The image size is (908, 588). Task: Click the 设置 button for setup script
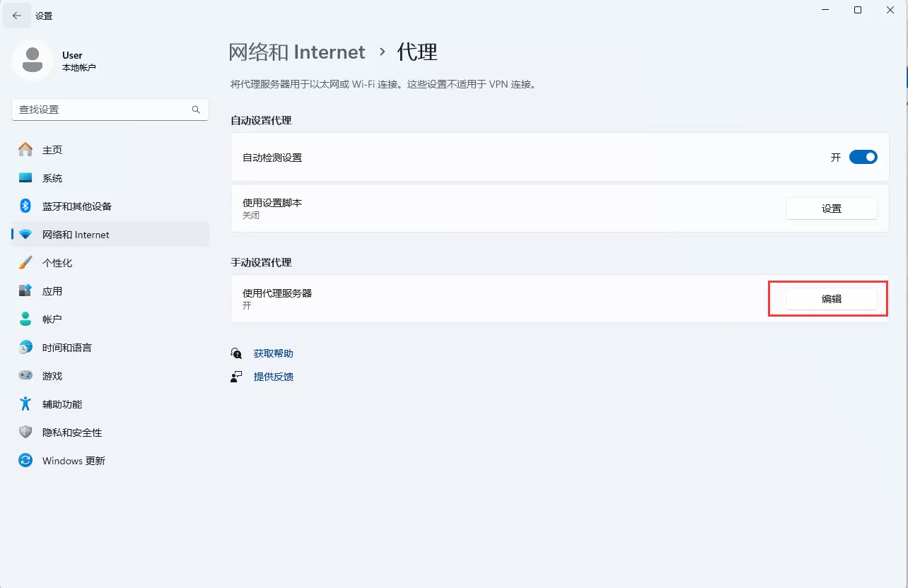(831, 208)
